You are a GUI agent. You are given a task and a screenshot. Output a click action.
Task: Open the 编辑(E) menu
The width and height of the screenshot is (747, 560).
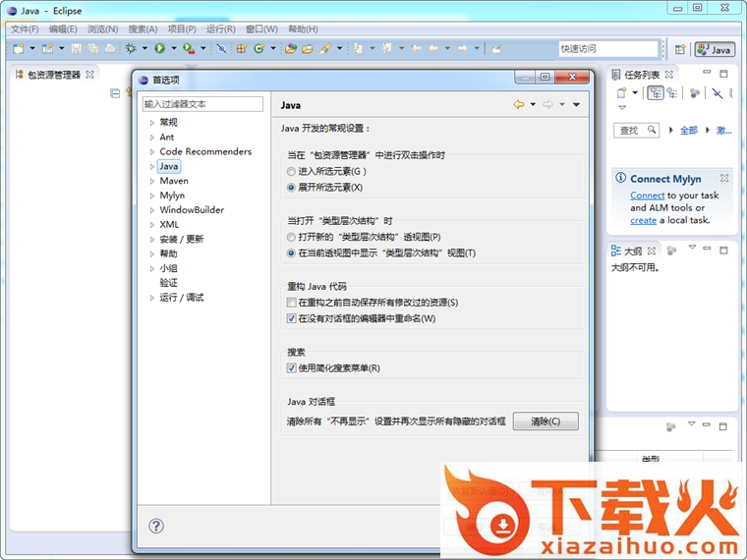tap(63, 29)
